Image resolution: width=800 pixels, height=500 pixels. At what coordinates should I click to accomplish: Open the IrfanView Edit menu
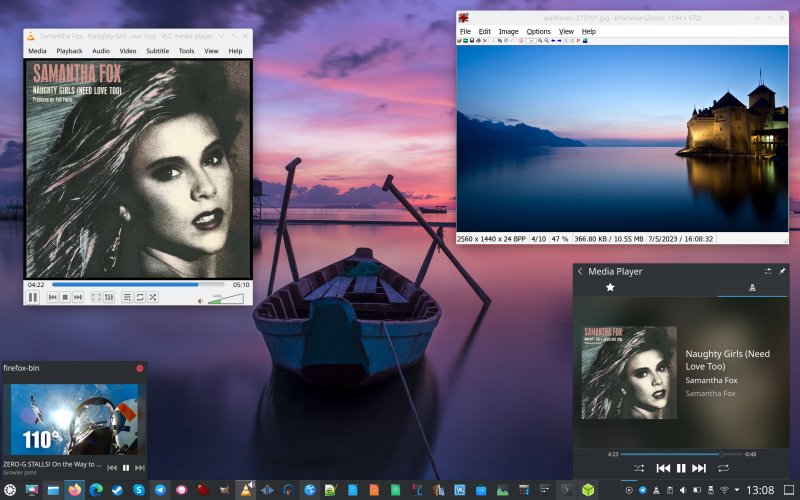pyautogui.click(x=484, y=32)
